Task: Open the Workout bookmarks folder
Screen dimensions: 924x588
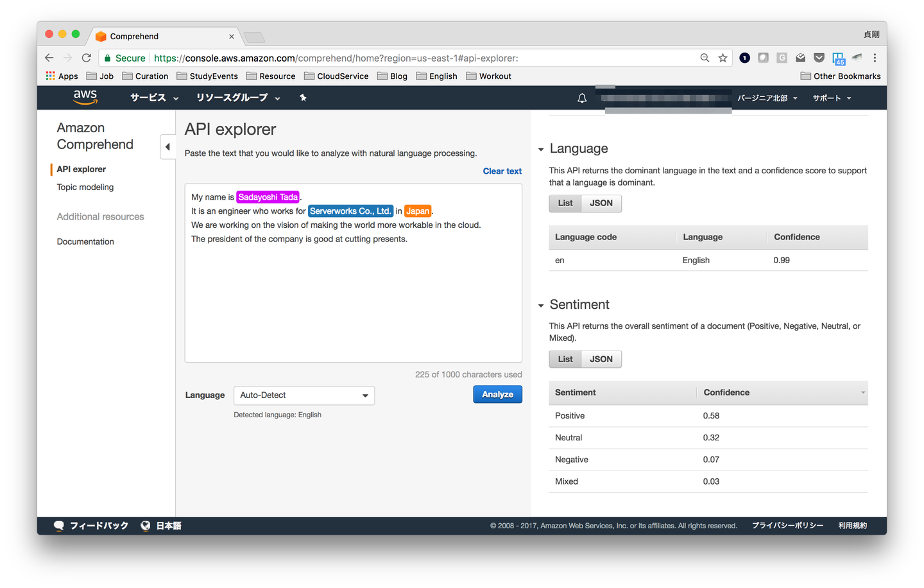Action: point(489,76)
